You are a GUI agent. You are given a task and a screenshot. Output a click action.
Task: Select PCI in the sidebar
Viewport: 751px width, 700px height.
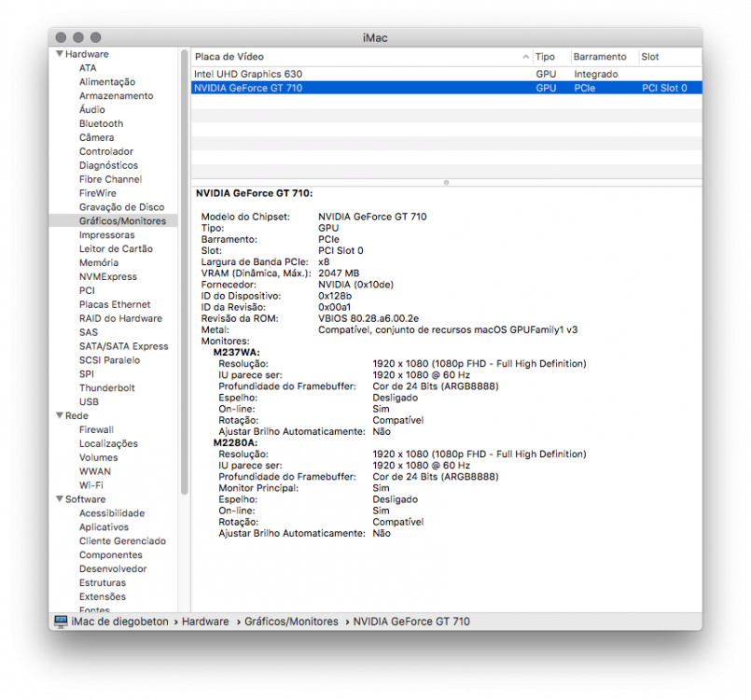point(87,290)
